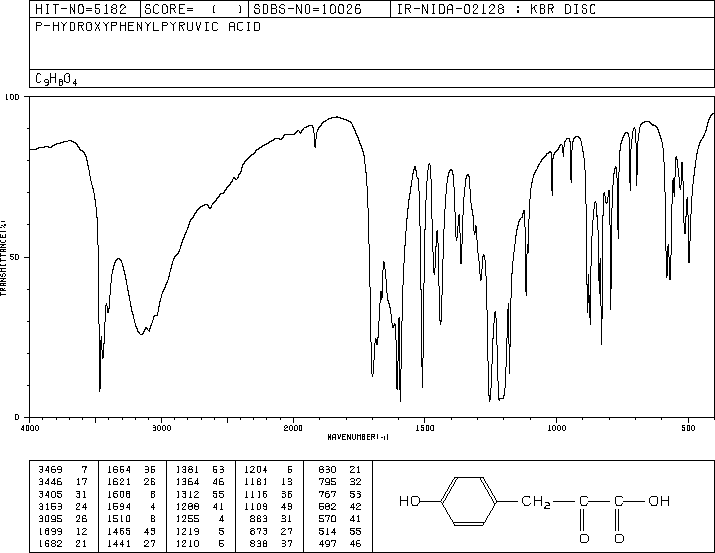Click the C9H8O4 molecular formula
715x553 pixels.
pyautogui.click(x=56, y=79)
